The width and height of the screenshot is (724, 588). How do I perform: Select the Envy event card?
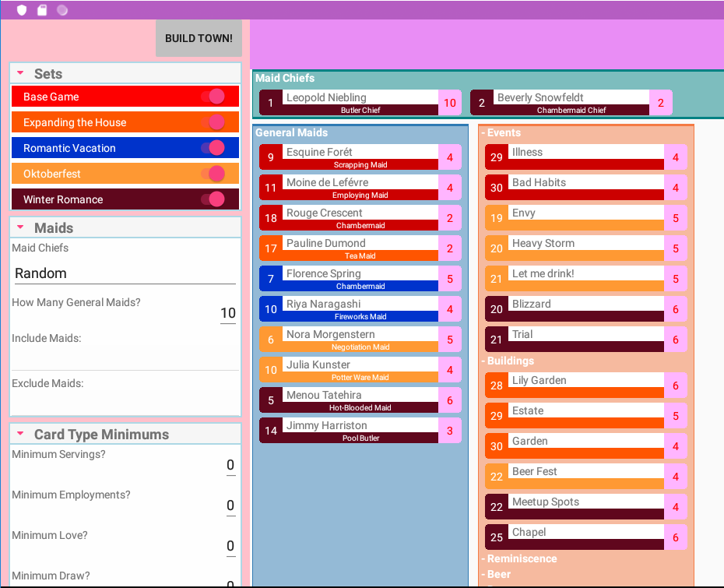[586, 218]
